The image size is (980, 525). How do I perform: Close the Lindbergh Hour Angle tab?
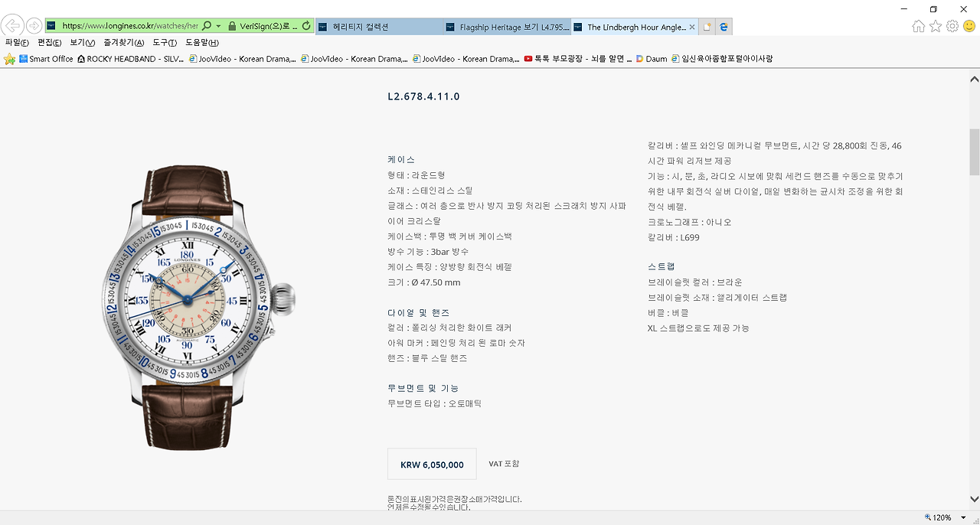(692, 27)
